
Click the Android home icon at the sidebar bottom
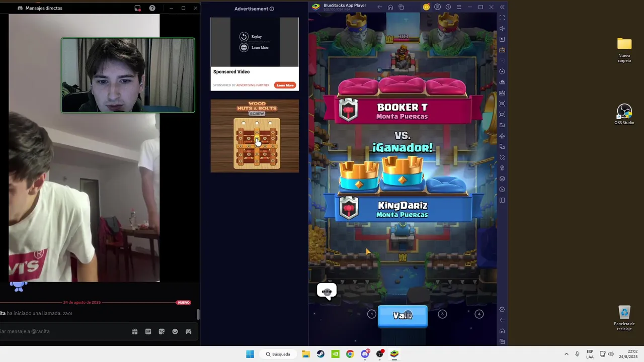[x=502, y=331]
